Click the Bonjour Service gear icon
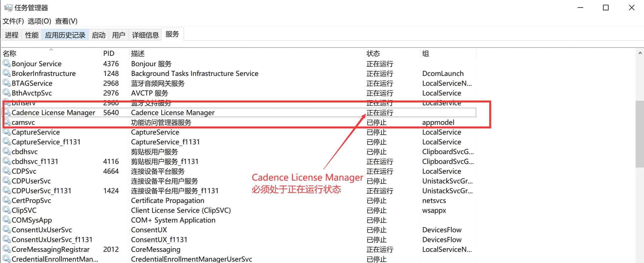 7,63
